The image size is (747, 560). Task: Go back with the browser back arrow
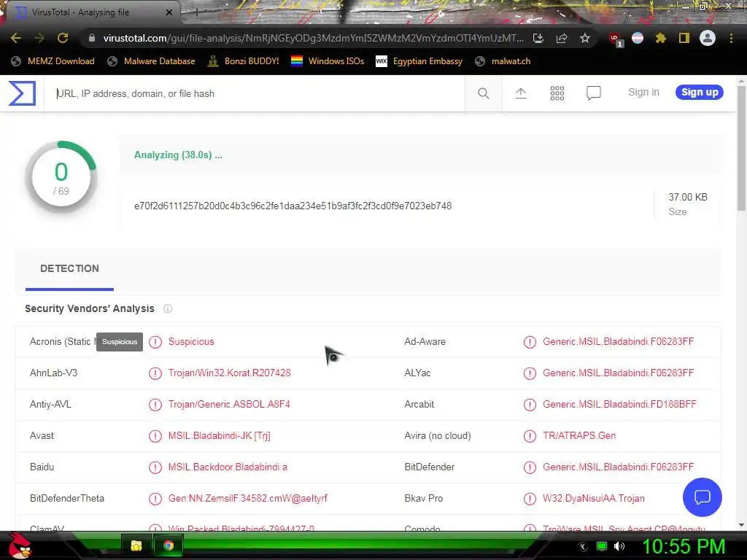pos(16,38)
